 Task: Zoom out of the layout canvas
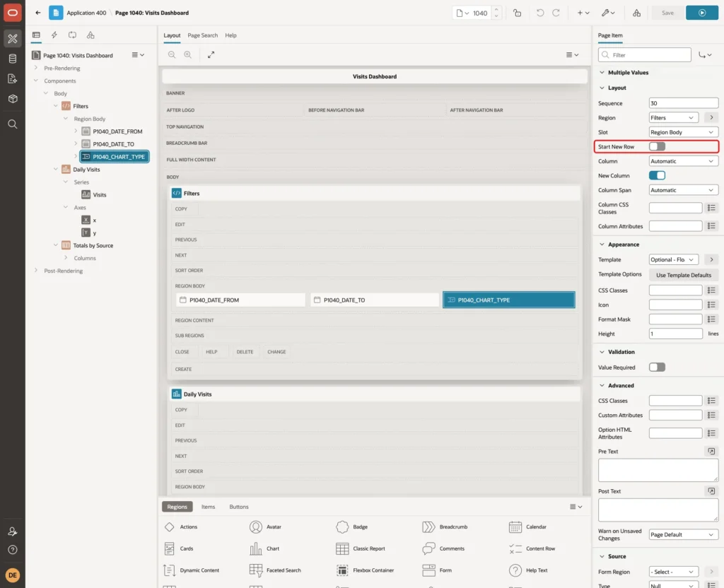[172, 54]
